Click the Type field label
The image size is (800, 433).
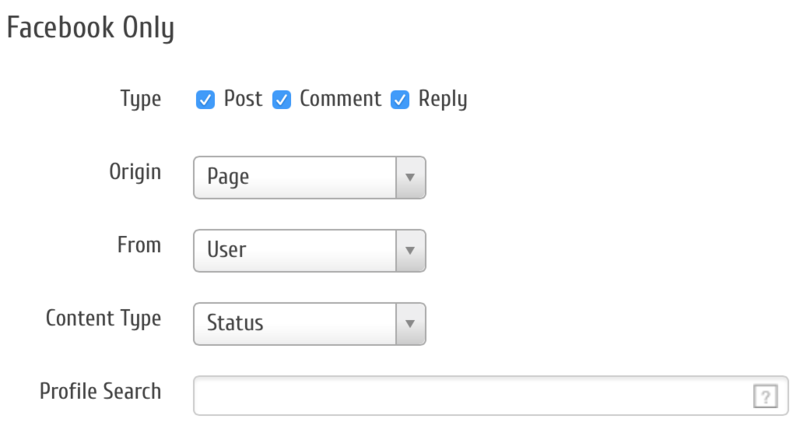(x=140, y=99)
